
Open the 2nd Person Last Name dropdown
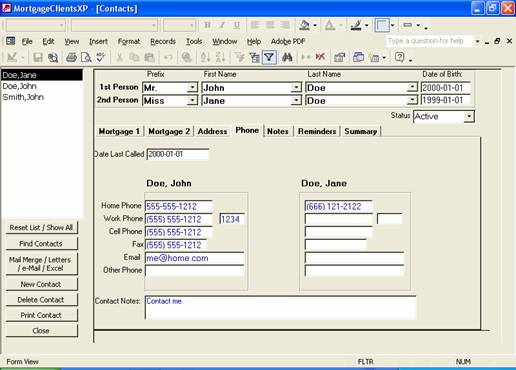412,100
